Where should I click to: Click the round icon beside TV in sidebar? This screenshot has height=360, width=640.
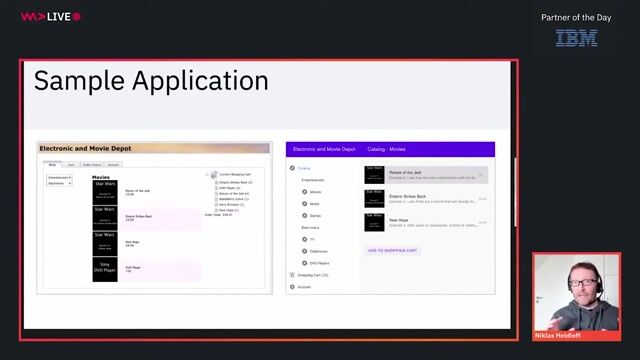pos(304,239)
